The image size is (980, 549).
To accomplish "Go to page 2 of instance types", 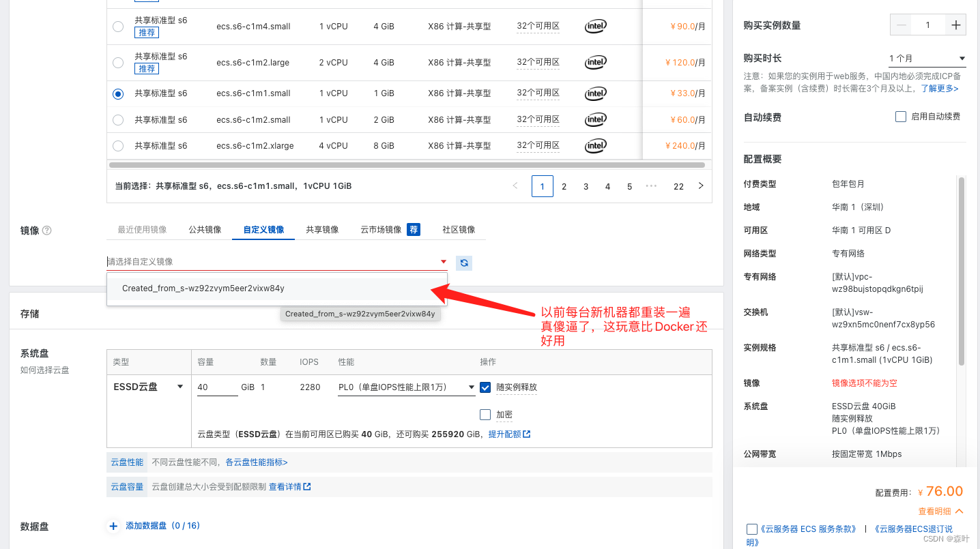I will [x=564, y=186].
